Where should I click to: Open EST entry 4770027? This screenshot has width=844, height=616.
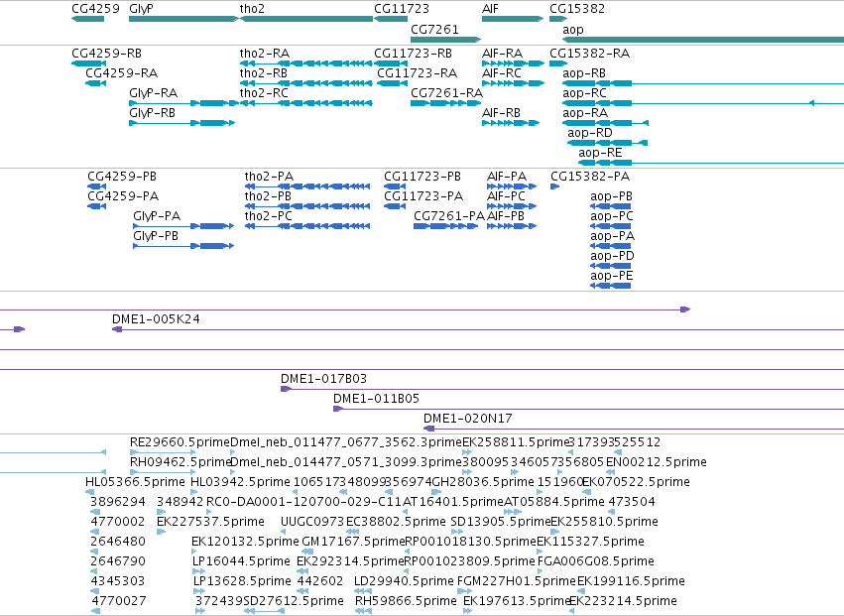96,611
